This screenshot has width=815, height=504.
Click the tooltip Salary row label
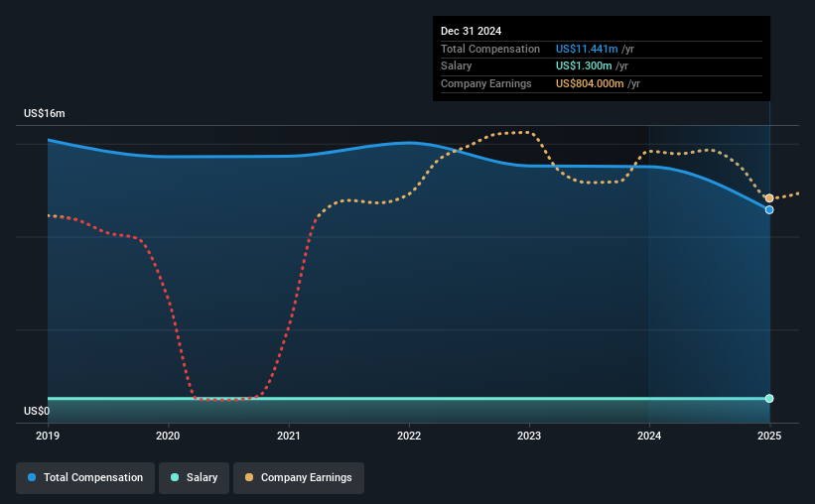[x=457, y=66]
